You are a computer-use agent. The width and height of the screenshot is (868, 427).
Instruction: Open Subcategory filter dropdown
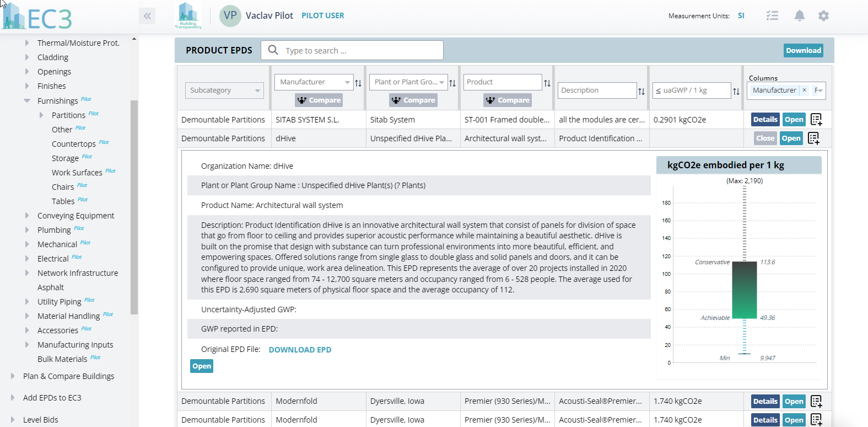click(x=224, y=90)
